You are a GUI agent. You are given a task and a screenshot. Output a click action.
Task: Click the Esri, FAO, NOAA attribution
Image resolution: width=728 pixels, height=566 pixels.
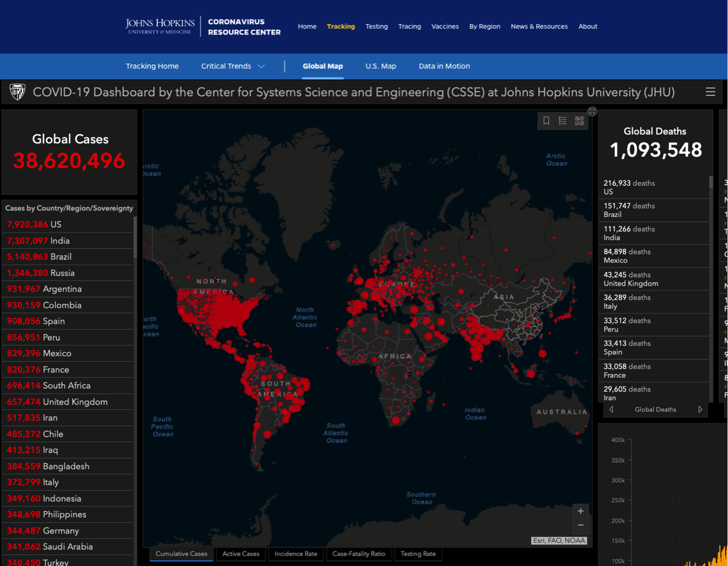(559, 540)
